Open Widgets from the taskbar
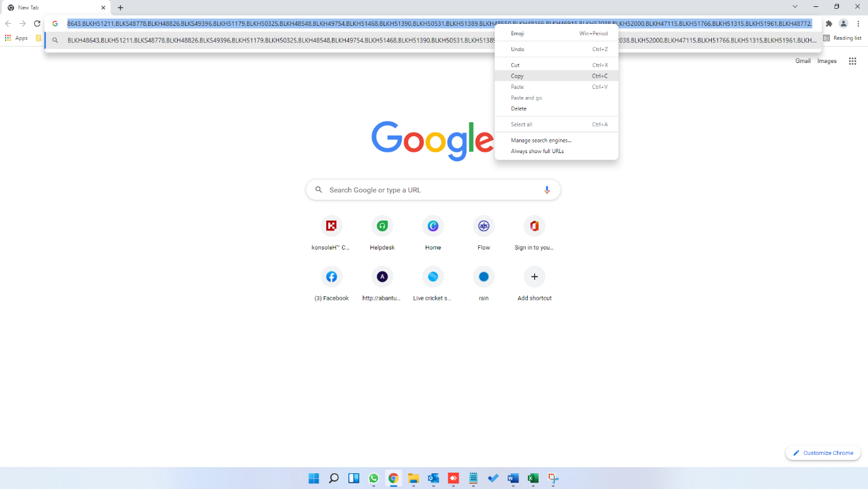This screenshot has height=489, width=868. [354, 478]
